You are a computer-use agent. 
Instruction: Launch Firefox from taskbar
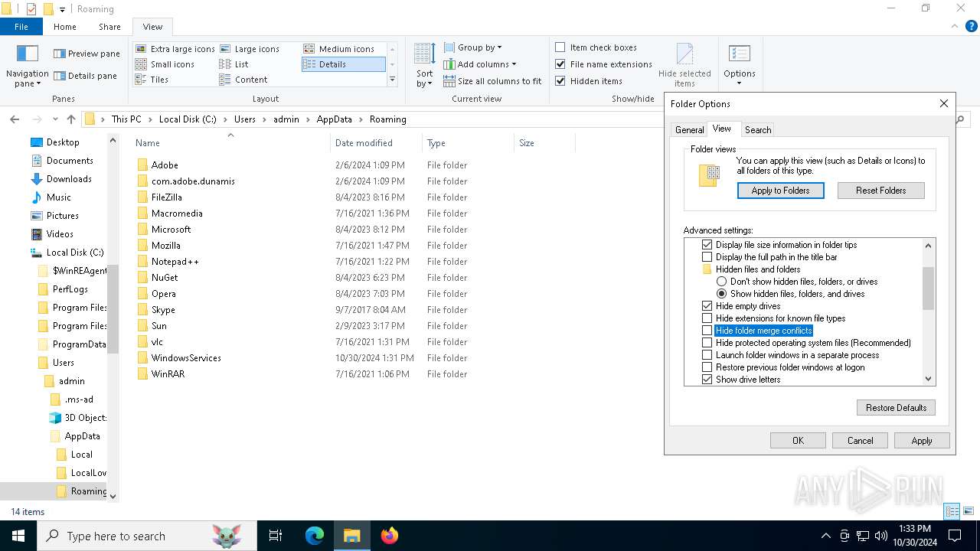(x=390, y=536)
